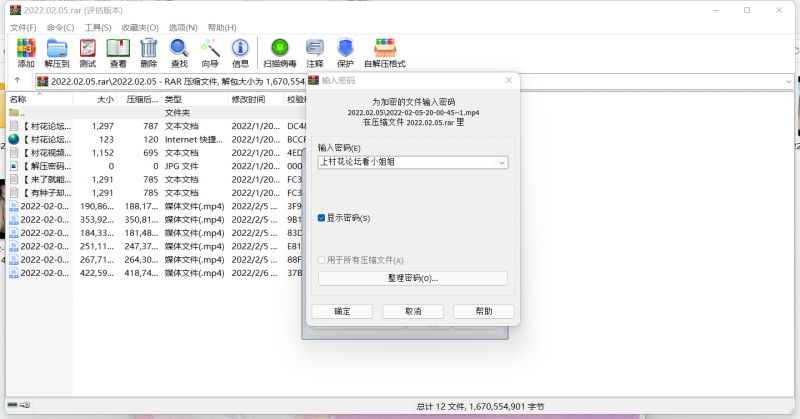Screen dimensions: 800x419
Task: Open the 自解压格式 (SFX) toolbar icon
Action: point(386,52)
